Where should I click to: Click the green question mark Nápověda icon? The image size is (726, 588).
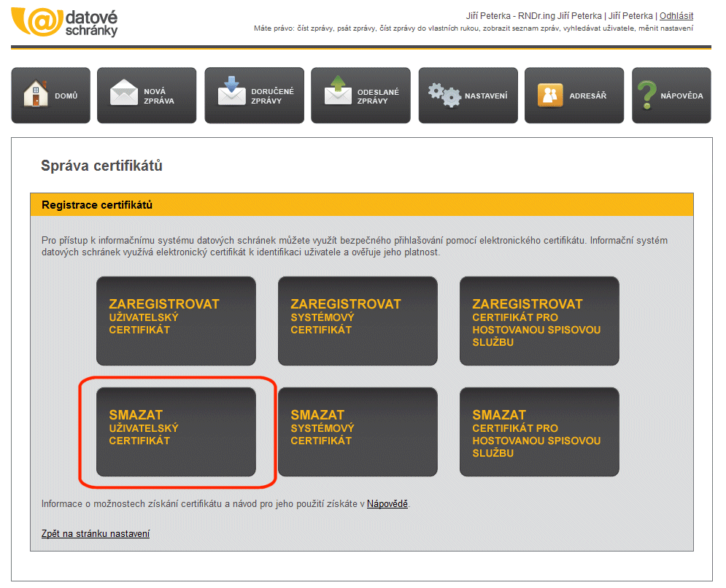(646, 95)
